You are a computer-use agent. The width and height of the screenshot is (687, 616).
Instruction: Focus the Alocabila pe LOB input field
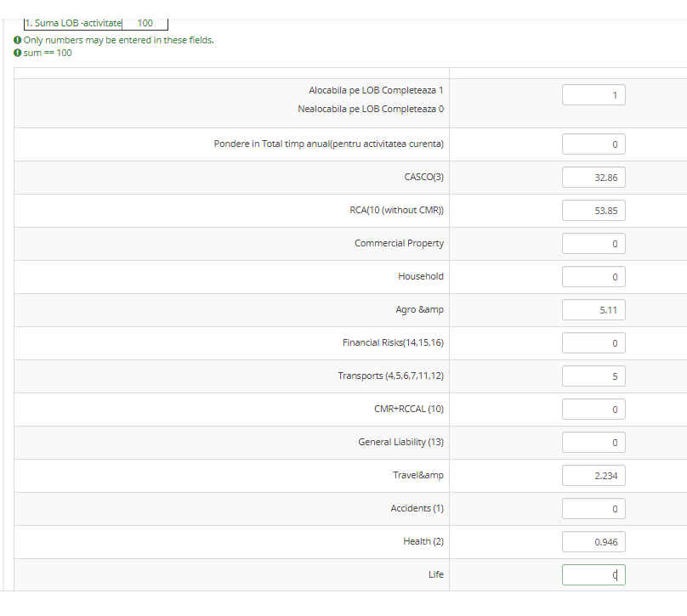pos(593,94)
